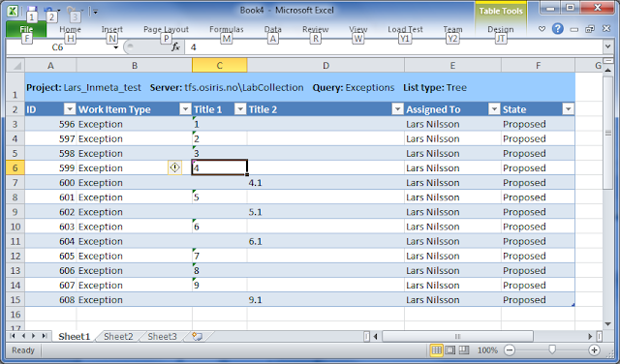Select the Sheet1 tab

[x=74, y=336]
